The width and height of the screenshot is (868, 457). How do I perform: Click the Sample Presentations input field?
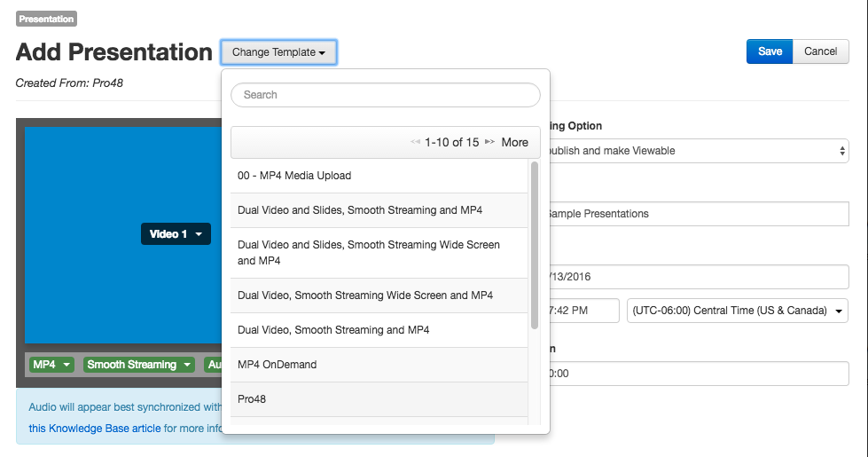(x=696, y=214)
